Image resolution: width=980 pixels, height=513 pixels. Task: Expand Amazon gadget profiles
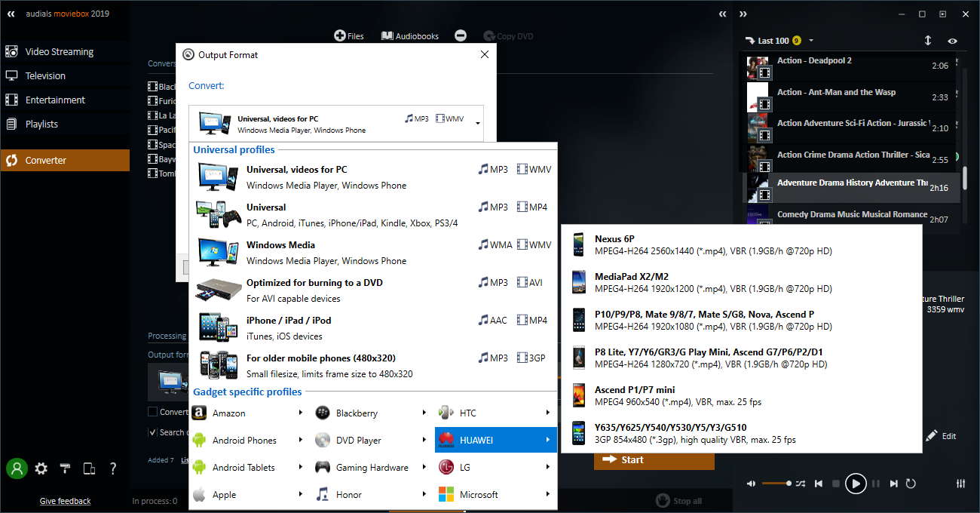pyautogui.click(x=250, y=413)
